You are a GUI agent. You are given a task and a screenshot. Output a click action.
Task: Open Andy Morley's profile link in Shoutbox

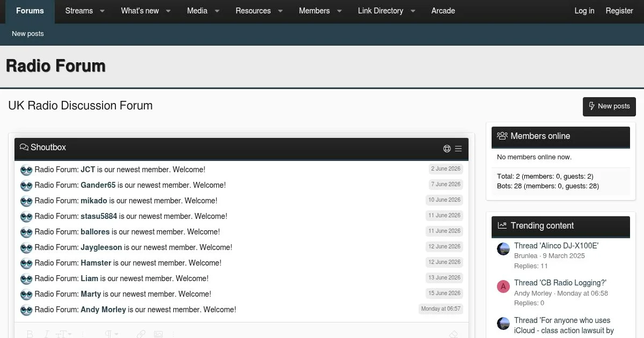[x=103, y=310]
